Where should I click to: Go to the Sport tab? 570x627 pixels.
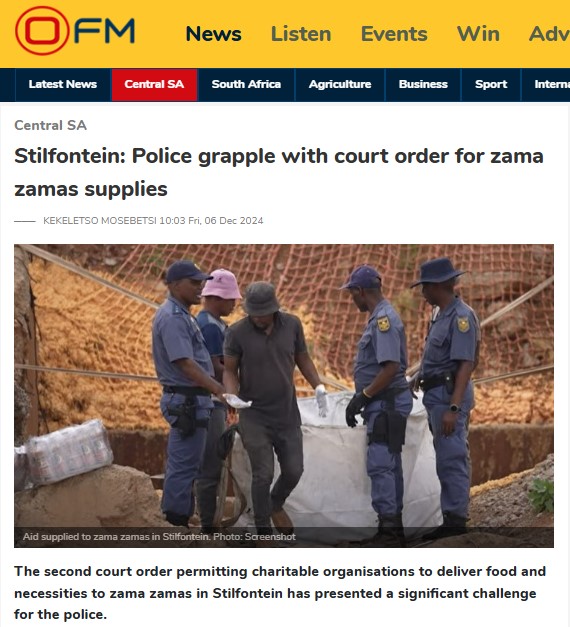point(491,84)
